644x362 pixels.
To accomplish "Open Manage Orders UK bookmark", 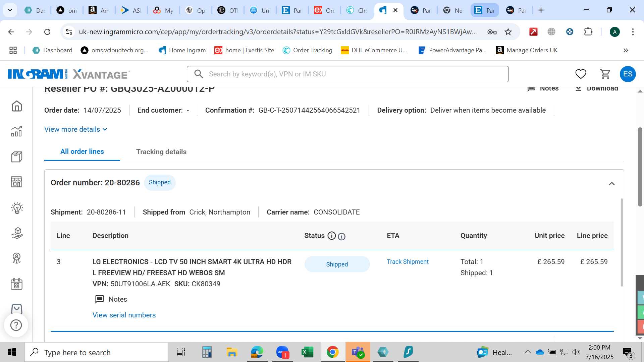I will [x=527, y=50].
